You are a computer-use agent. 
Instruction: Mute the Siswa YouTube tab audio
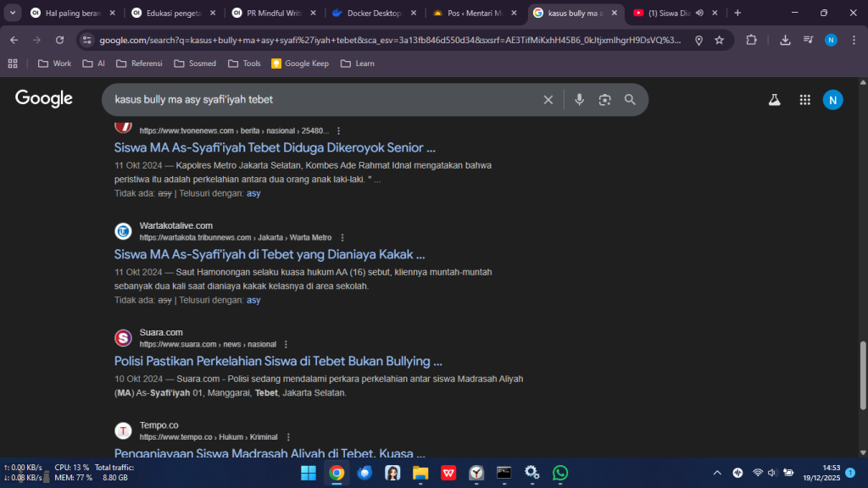699,13
